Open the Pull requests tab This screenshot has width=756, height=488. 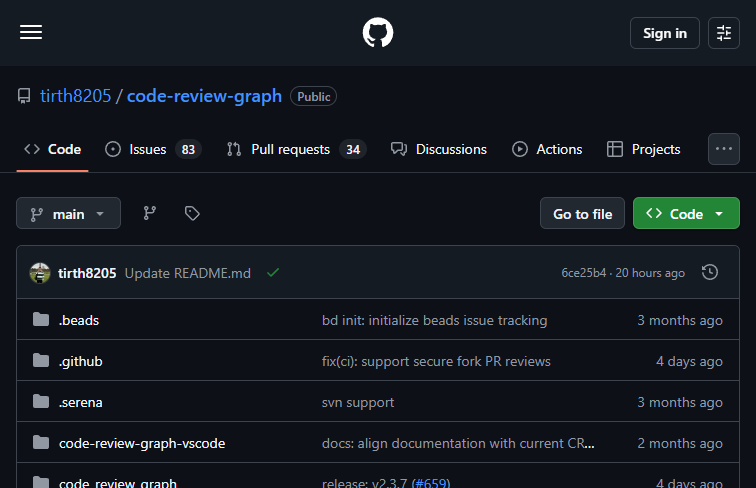click(297, 149)
